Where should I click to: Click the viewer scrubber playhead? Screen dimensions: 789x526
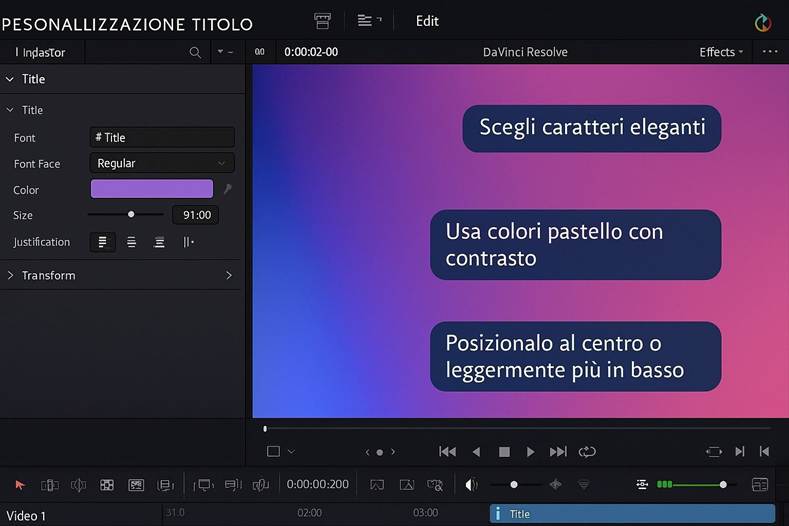click(265, 429)
